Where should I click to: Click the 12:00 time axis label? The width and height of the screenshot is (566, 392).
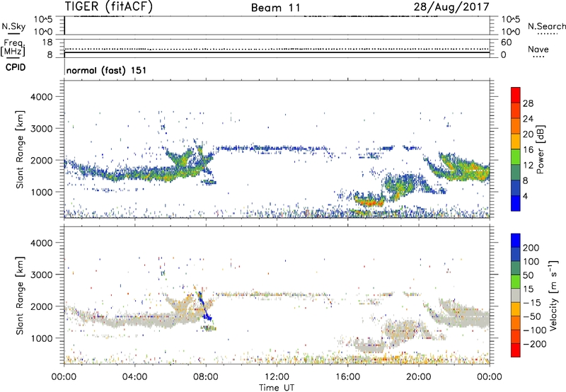click(277, 377)
